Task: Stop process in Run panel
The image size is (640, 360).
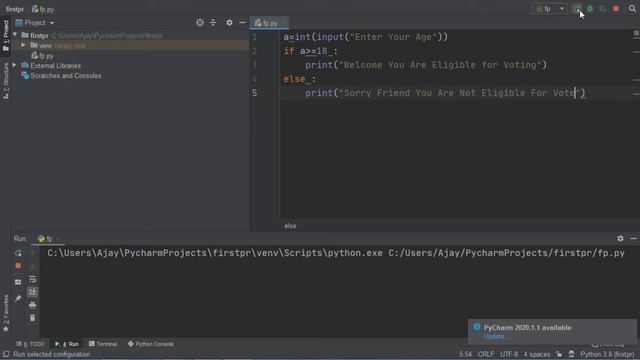Action: point(18,266)
